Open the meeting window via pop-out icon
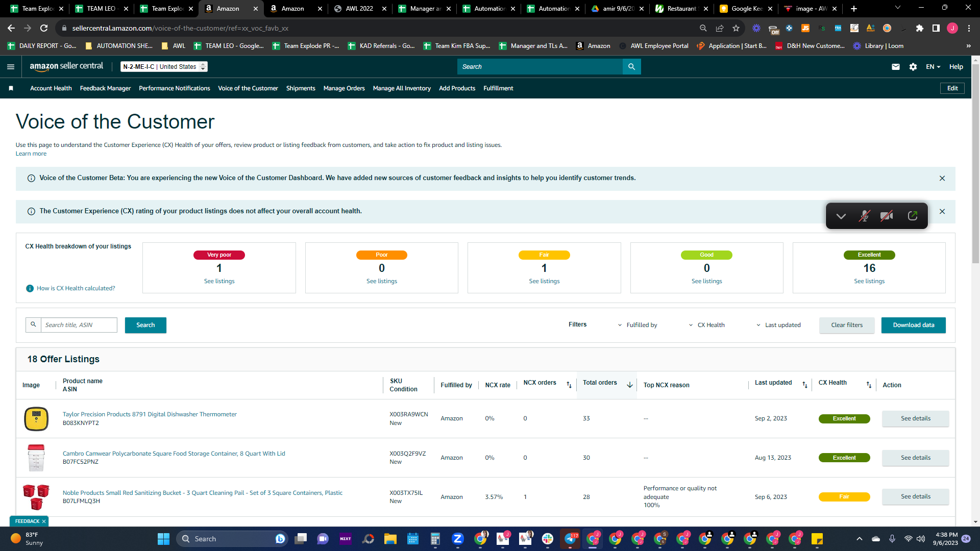 (x=913, y=216)
